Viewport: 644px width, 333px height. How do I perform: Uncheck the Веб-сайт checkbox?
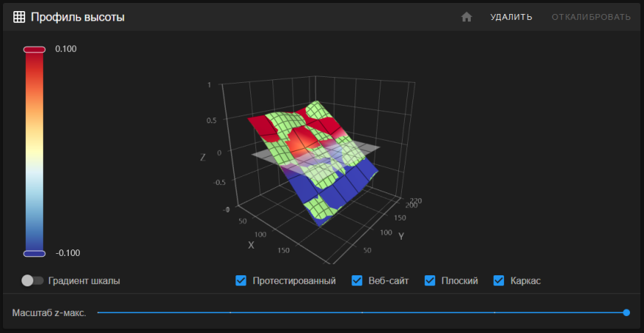[357, 280]
